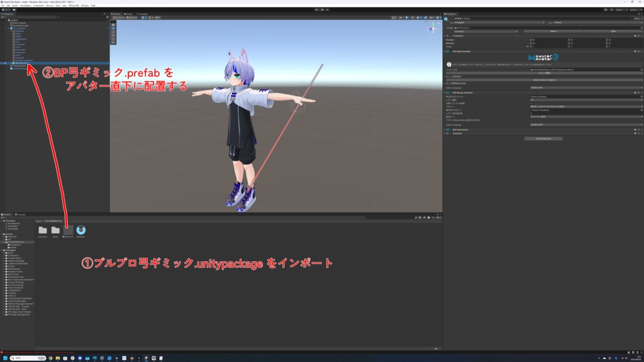Click the BP弓ギミック prefab thumbnail in the Project panel
The width and height of the screenshot is (644, 362).
click(x=68, y=229)
